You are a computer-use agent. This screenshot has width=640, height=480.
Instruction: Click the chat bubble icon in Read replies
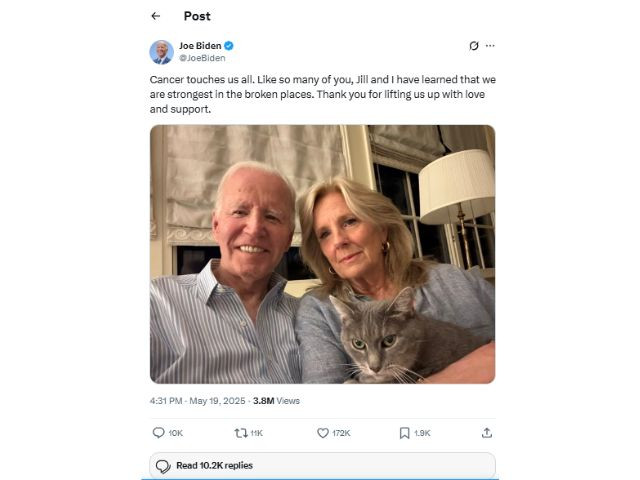(163, 466)
